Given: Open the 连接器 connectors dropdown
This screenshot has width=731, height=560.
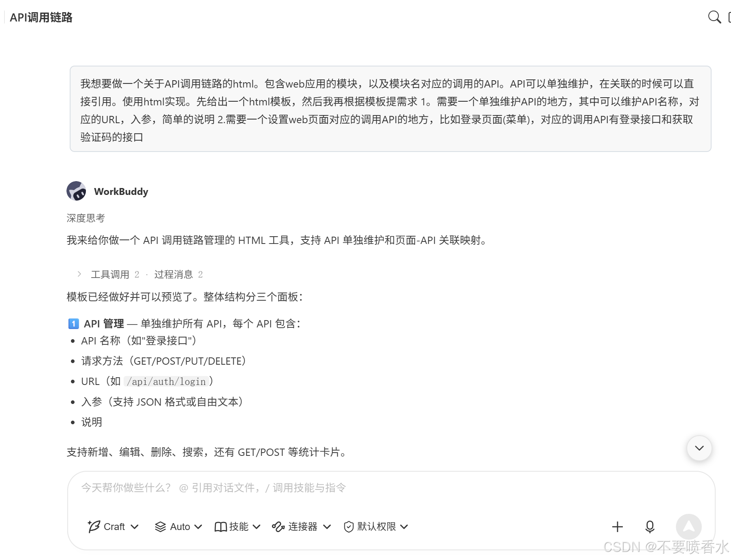Looking at the screenshot, I should click(302, 526).
